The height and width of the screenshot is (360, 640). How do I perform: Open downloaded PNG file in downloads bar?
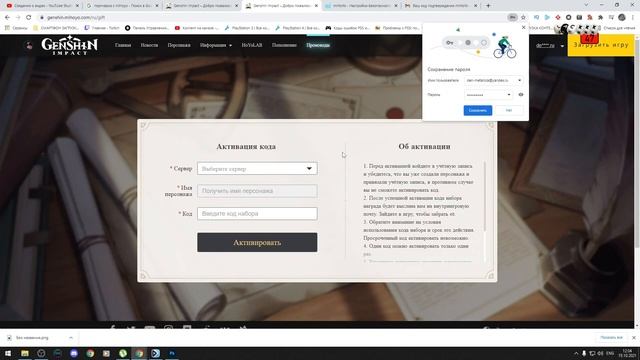click(33, 338)
